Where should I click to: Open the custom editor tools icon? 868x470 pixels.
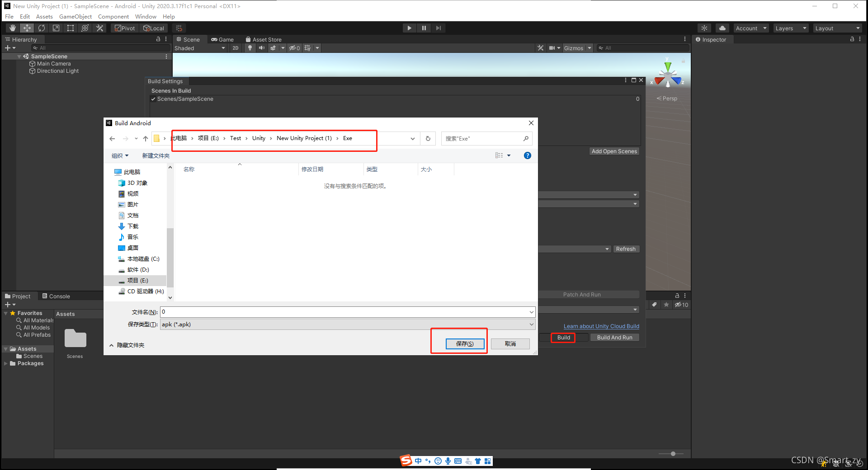click(x=99, y=28)
